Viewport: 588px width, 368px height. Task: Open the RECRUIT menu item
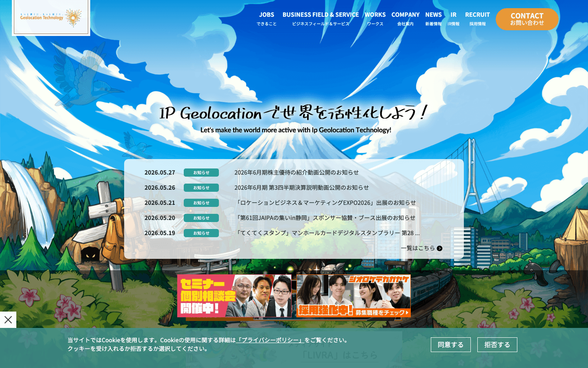(x=477, y=19)
